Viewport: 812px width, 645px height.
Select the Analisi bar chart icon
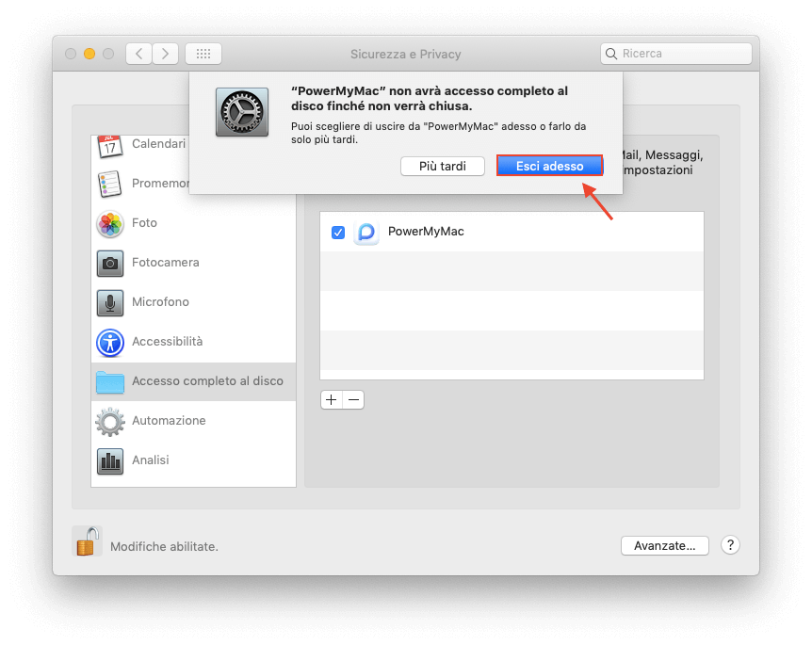click(x=110, y=460)
